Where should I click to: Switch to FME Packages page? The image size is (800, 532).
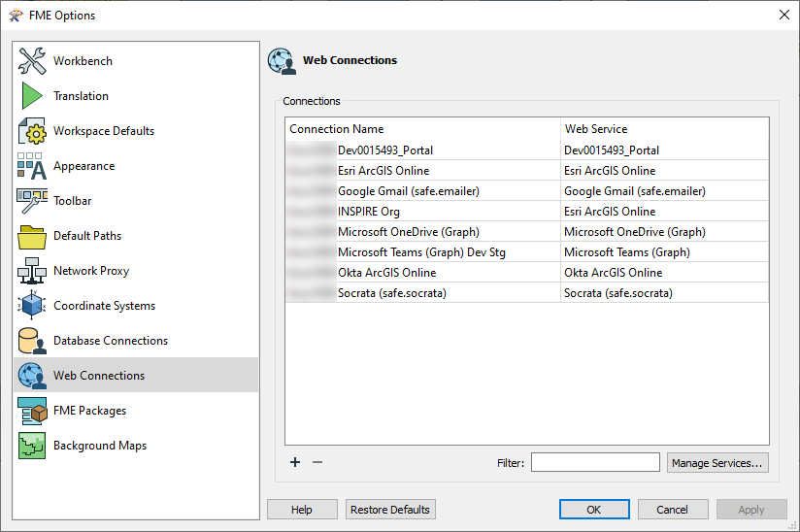(x=89, y=411)
